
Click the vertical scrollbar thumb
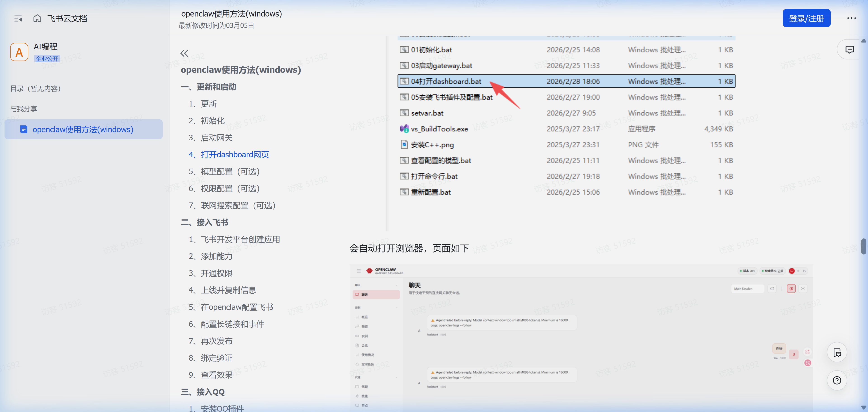coord(863,247)
